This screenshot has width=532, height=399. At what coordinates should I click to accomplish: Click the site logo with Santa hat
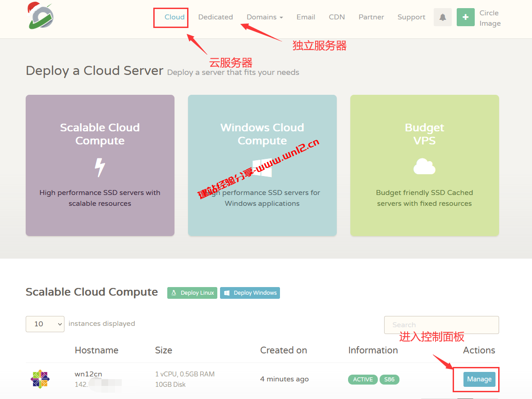[40, 16]
